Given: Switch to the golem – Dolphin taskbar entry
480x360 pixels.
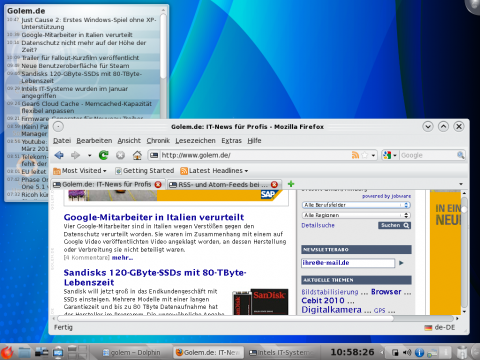Looking at the screenshot, I should click(x=131, y=352).
